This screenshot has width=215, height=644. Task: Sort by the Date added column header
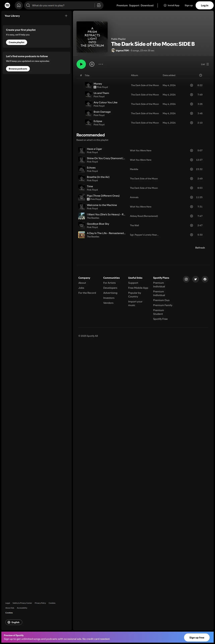tap(169, 75)
